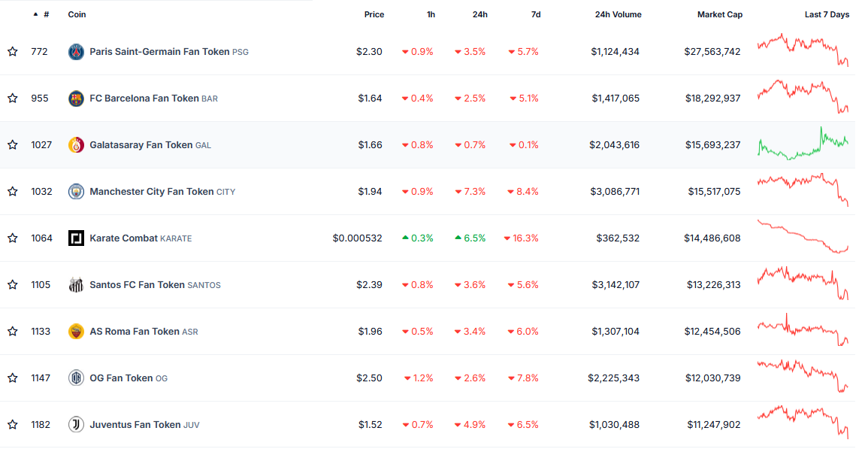Click Karate Combat 24h gain 6.5%
Screen dimensions: 868x449
[x=470, y=238]
